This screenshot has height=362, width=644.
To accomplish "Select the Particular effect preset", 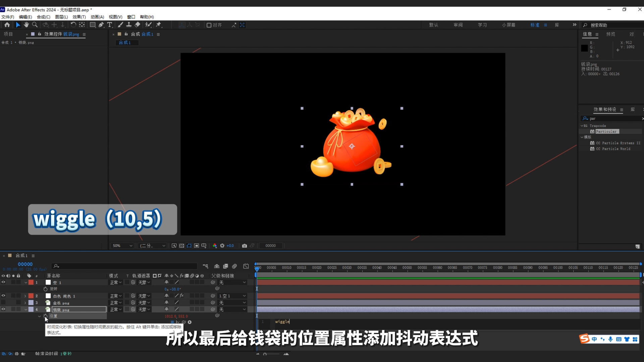I will pos(606,131).
